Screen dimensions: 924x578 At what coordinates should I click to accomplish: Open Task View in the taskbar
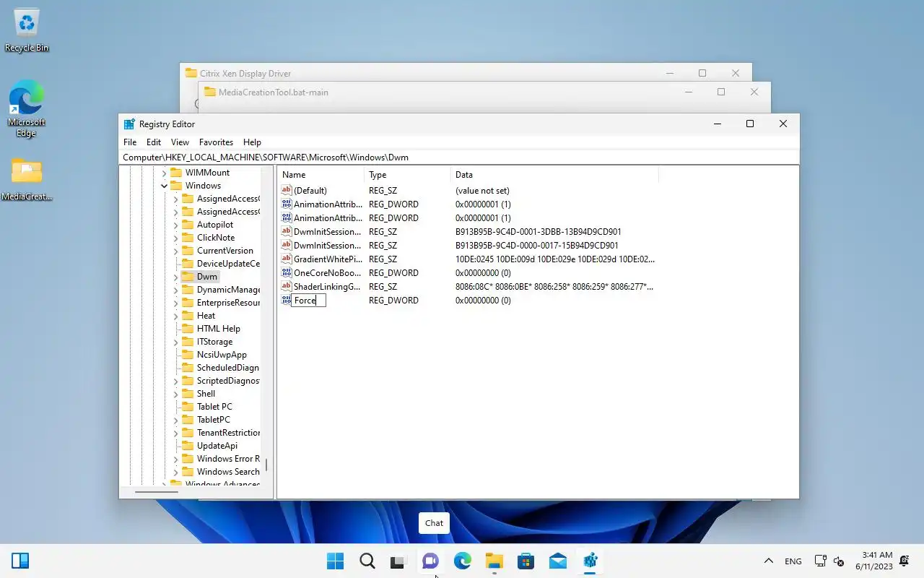point(398,561)
